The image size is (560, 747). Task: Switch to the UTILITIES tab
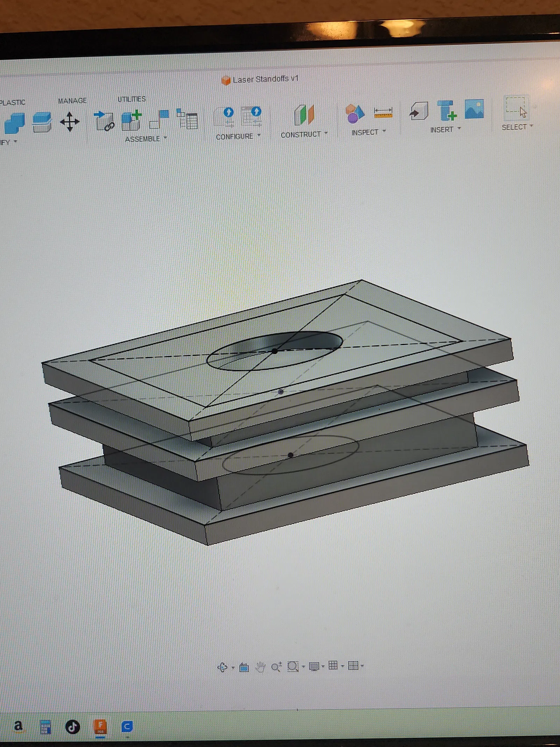[x=132, y=99]
